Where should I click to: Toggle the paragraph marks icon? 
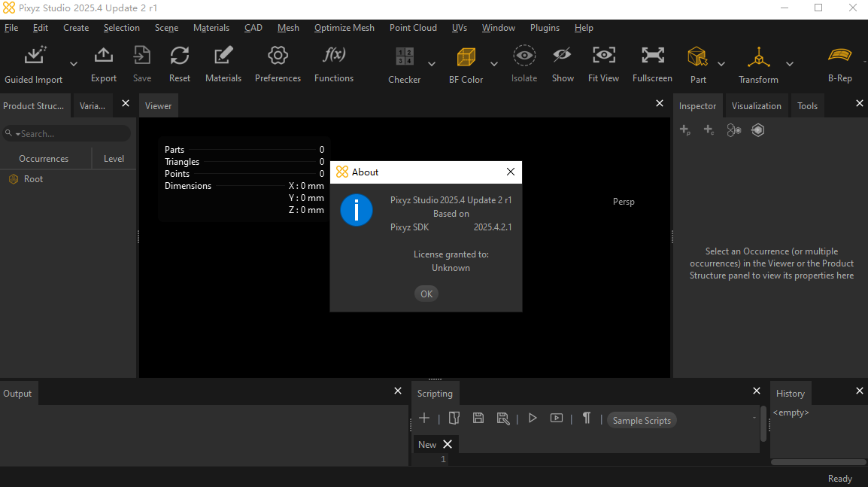[x=586, y=419]
